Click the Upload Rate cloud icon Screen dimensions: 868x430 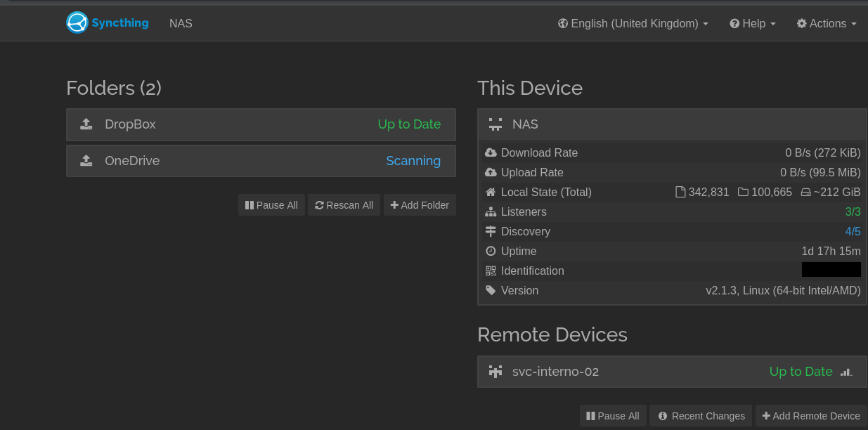pyautogui.click(x=491, y=172)
